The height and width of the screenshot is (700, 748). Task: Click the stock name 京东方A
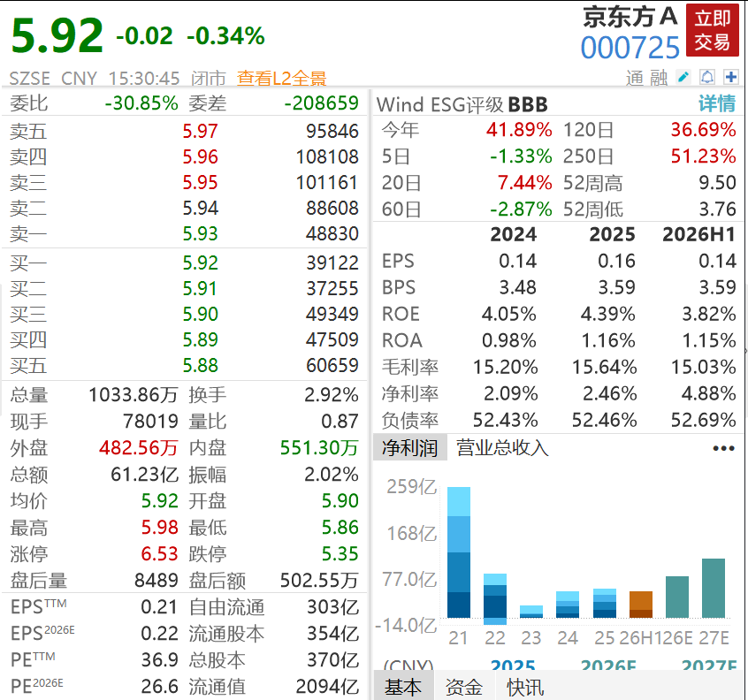630,17
